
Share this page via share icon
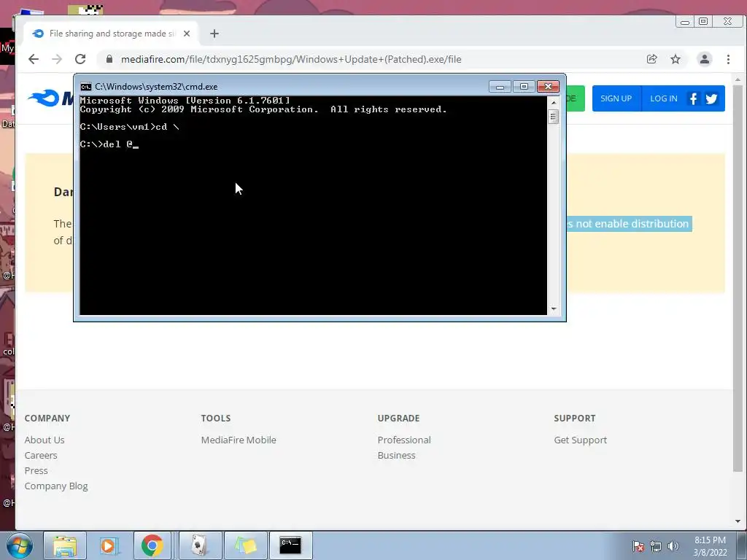651,59
